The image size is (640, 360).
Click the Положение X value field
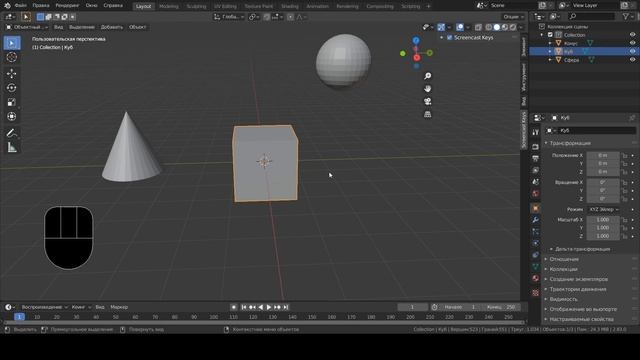603,156
